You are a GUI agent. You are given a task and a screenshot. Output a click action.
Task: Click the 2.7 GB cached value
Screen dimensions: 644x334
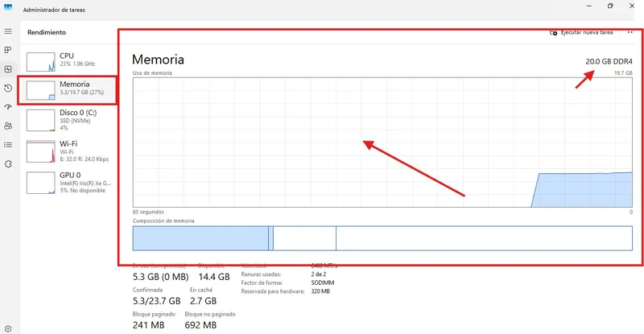point(203,301)
